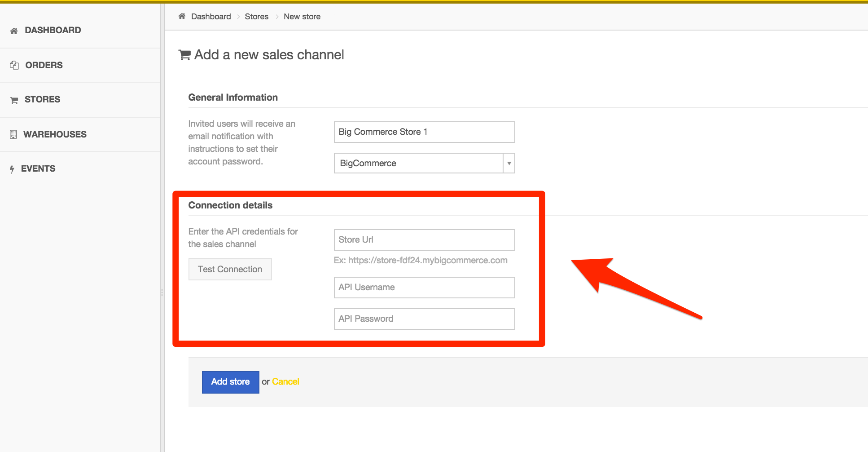Screen dimensions: 868x452
Task: Focus the Store Url input
Action: 424,240
